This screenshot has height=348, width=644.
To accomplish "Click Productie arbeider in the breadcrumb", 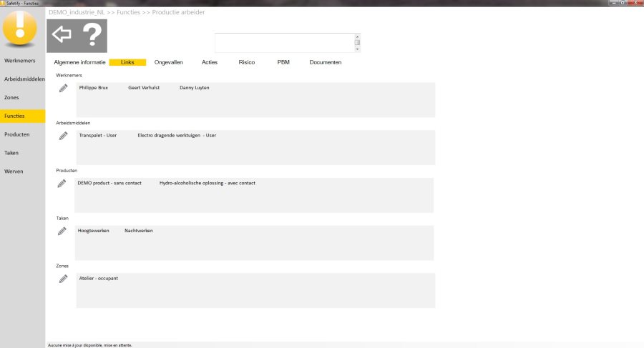I will click(178, 12).
